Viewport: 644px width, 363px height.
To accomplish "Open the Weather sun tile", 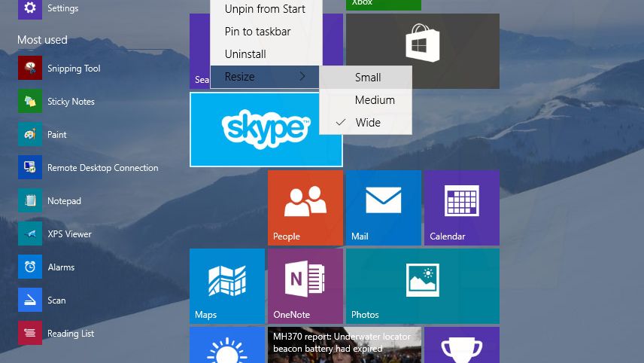I will point(227,345).
